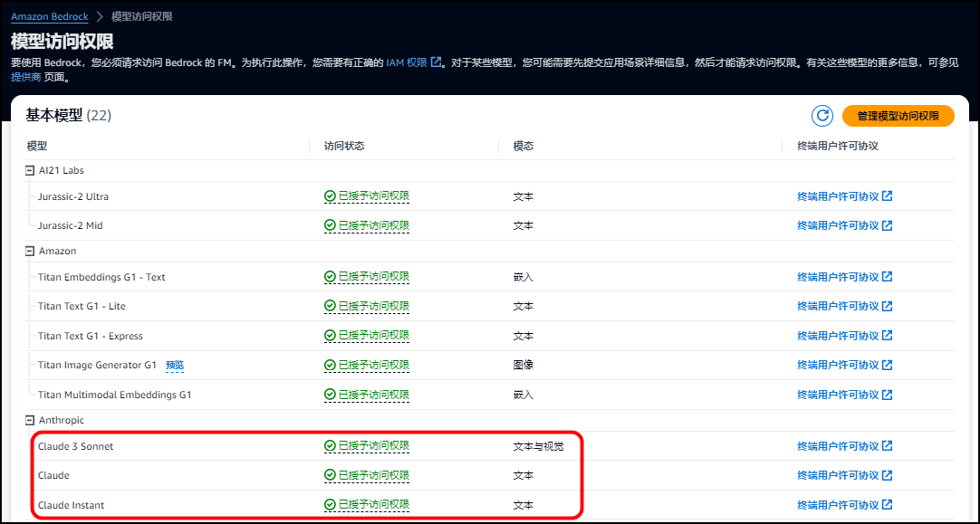The height and width of the screenshot is (524, 980).
Task: Open EULA link for Titan Text G1 - Express
Action: point(845,336)
